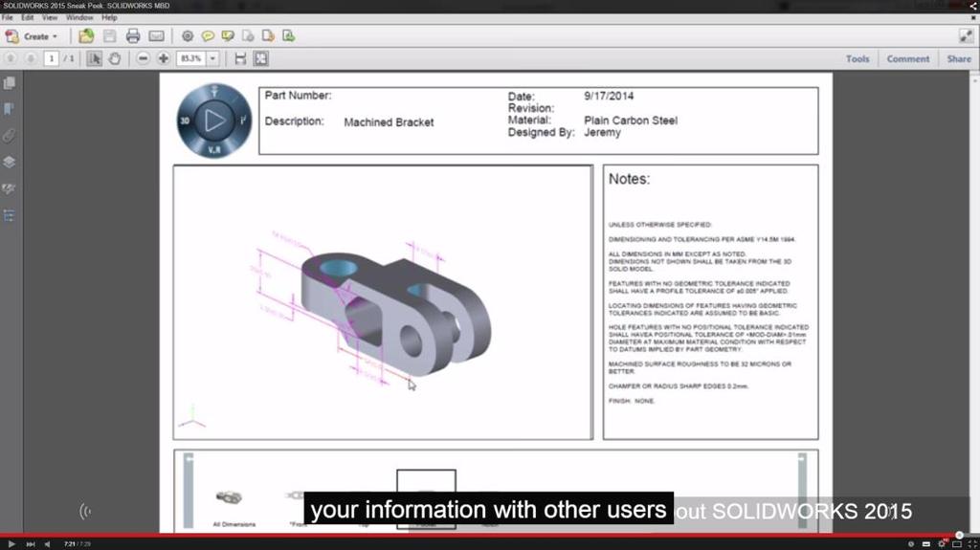Click the gear customize tools icon

pos(187,36)
